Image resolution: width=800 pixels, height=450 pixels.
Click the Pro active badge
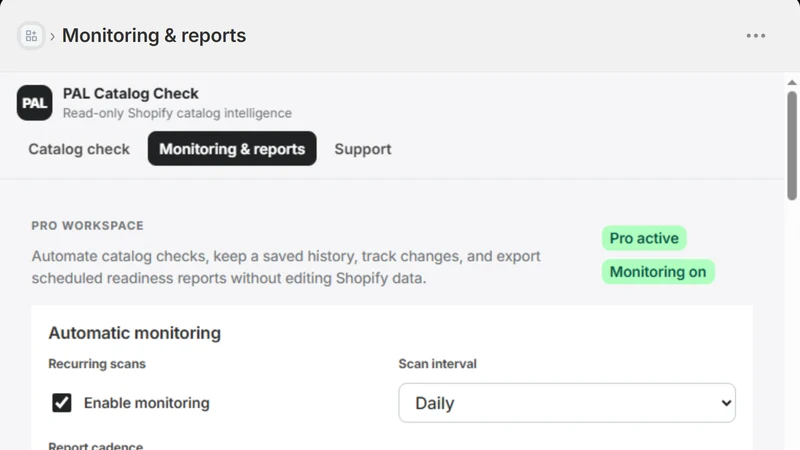coord(644,238)
